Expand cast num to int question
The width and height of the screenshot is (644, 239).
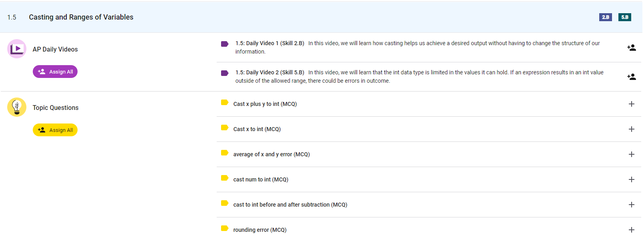pyautogui.click(x=631, y=179)
